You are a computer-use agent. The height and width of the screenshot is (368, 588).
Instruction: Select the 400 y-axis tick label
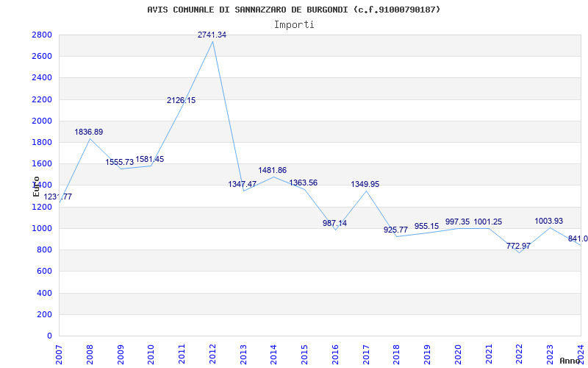tap(44, 293)
